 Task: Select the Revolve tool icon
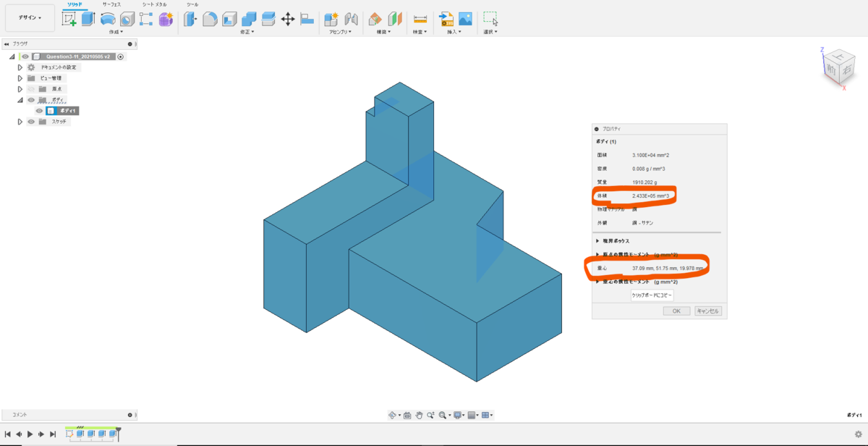pyautogui.click(x=107, y=20)
